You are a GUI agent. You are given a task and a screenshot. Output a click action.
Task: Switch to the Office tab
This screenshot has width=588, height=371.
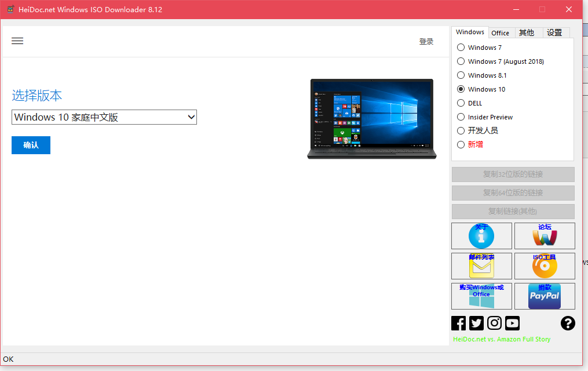tap(501, 33)
